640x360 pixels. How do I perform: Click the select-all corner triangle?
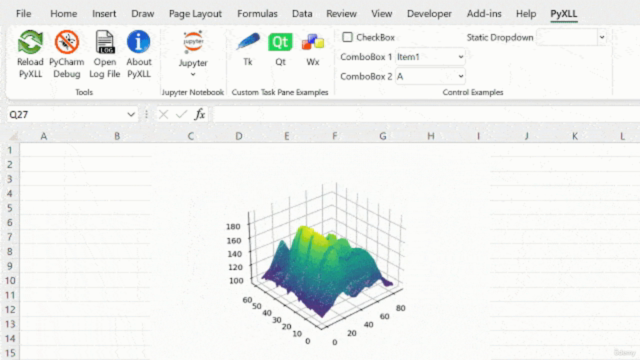click(x=13, y=136)
